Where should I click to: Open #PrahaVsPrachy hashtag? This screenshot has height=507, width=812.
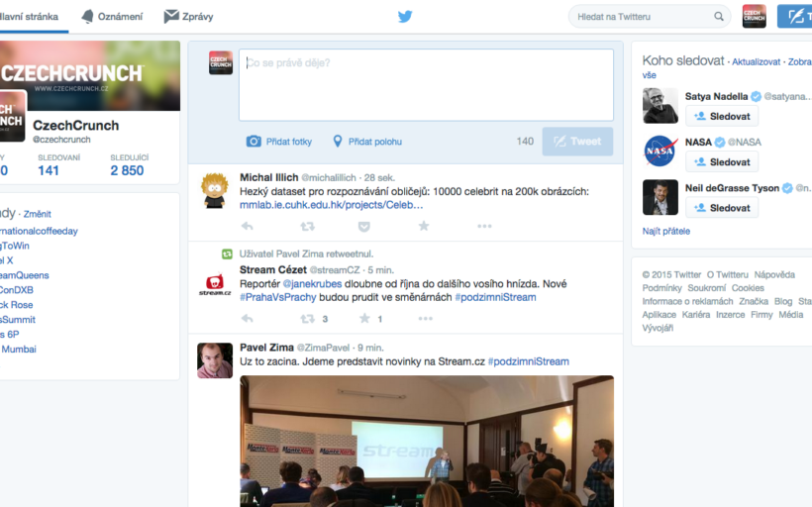(x=277, y=297)
